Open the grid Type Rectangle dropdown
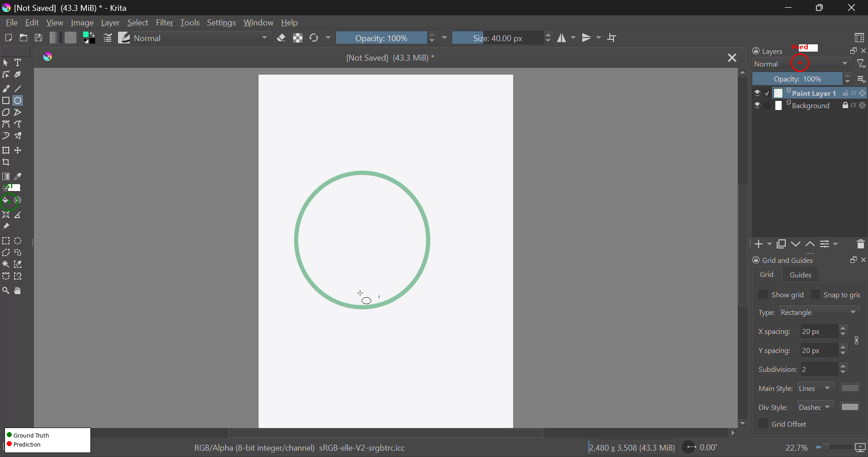Viewport: 868px width, 457px height. 820,312
